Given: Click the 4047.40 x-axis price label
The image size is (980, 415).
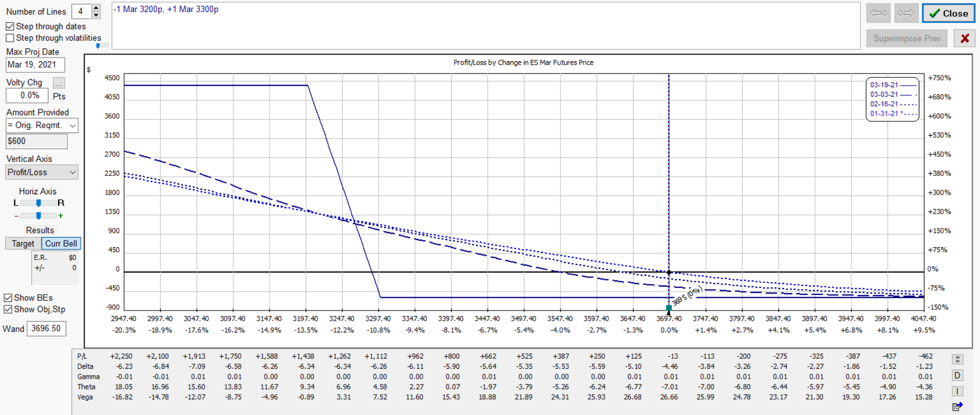Looking at the screenshot, I should [x=923, y=319].
